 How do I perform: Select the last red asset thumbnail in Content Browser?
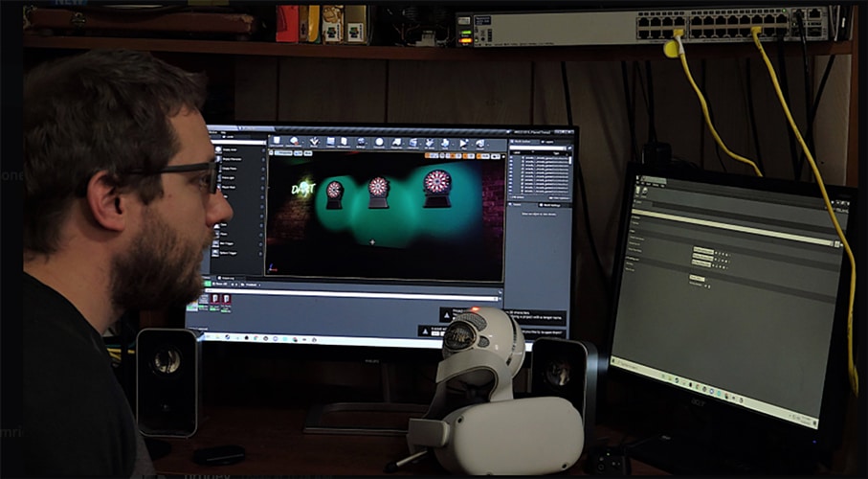tap(226, 301)
